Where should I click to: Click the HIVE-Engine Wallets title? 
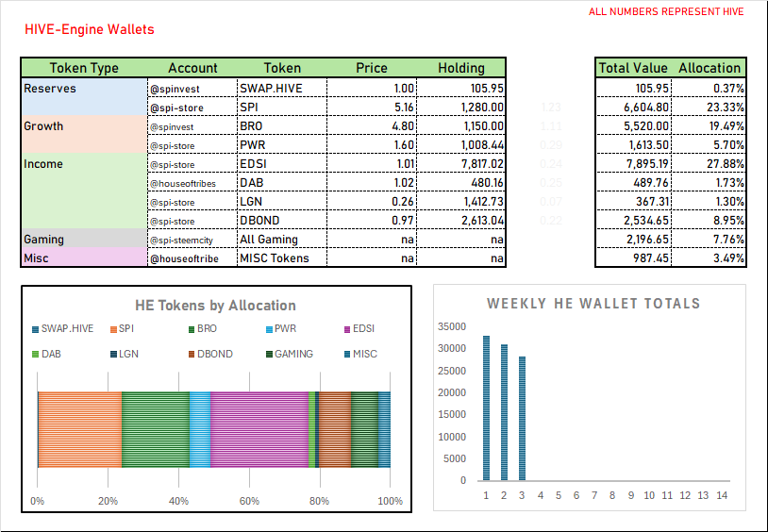tap(89, 29)
